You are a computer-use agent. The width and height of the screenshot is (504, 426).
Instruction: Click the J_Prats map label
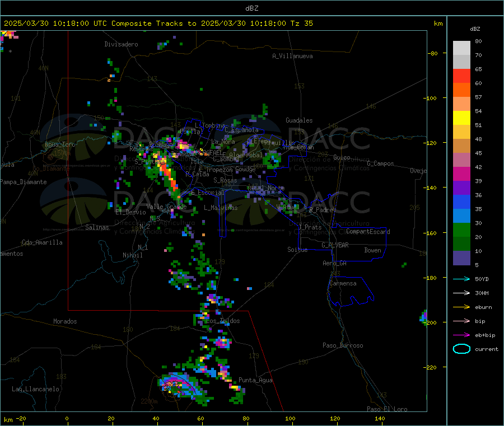310,227
